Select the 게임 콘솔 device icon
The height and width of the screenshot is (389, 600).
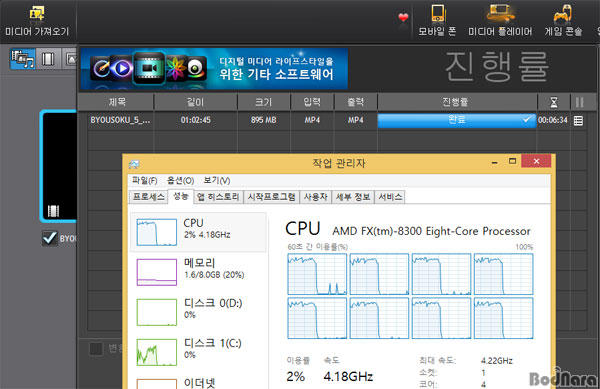click(x=563, y=21)
